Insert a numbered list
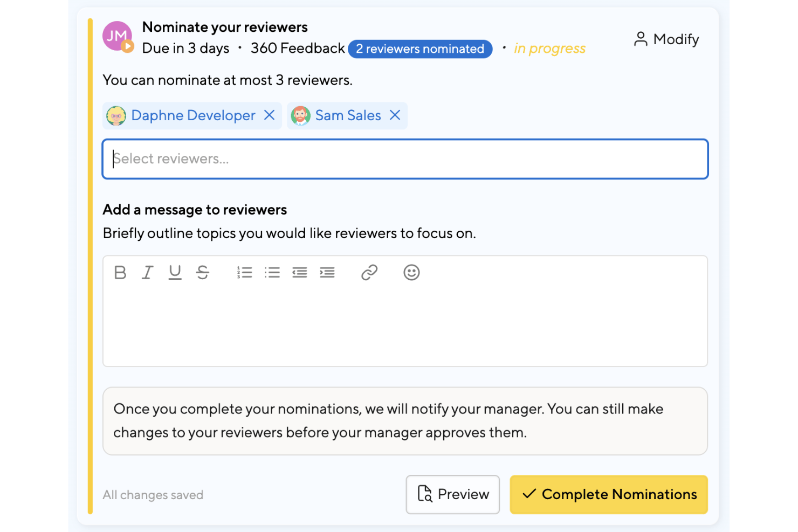Image resolution: width=798 pixels, height=532 pixels. coord(244,273)
